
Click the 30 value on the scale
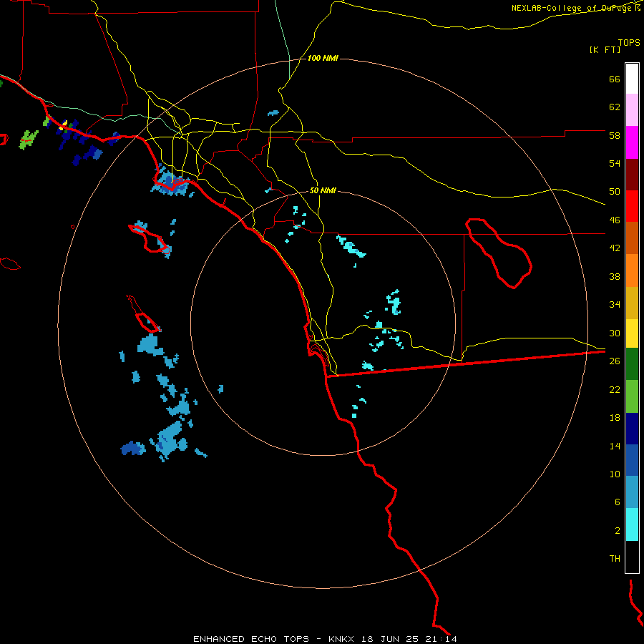point(615,333)
